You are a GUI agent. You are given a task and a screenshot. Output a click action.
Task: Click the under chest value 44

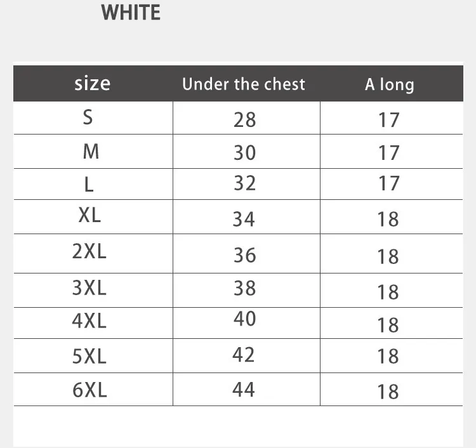tap(244, 390)
